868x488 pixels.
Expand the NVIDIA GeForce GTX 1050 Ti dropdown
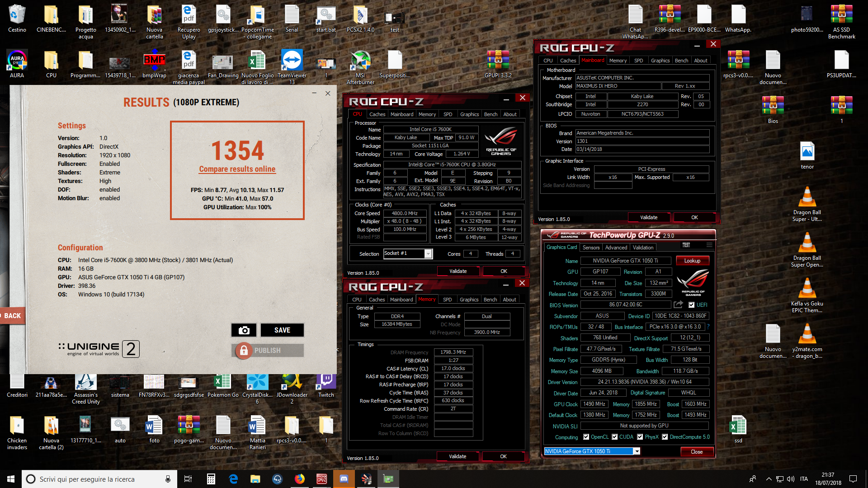[637, 451]
